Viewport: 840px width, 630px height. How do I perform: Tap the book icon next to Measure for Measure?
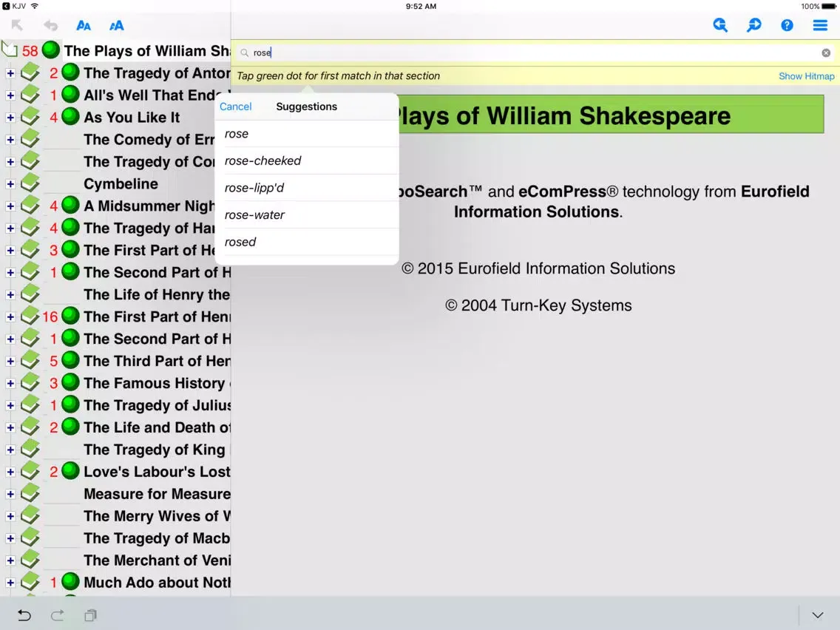point(30,493)
